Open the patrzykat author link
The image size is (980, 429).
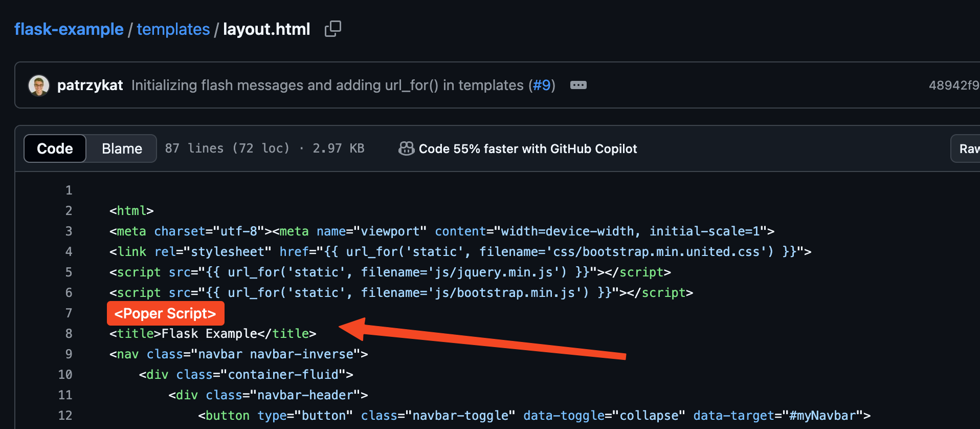coord(90,85)
